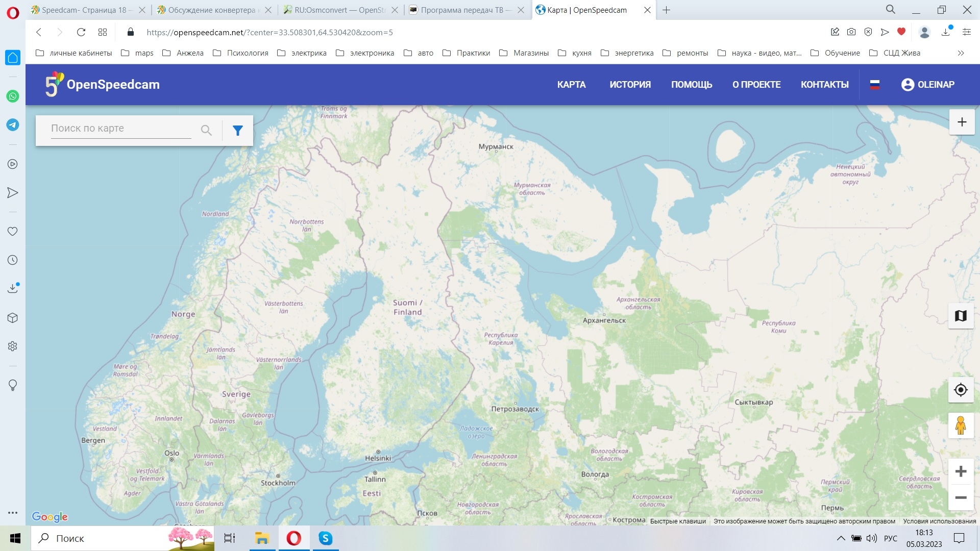Expand the hidden bookmarks chevron

(961, 53)
